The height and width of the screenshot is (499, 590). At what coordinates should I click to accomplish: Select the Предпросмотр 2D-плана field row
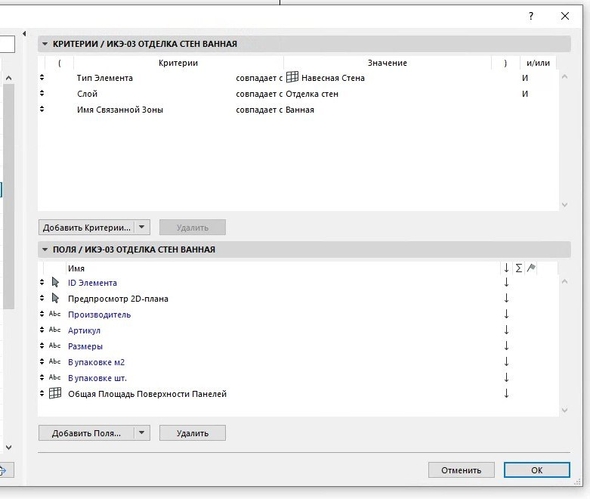pyautogui.click(x=297, y=298)
